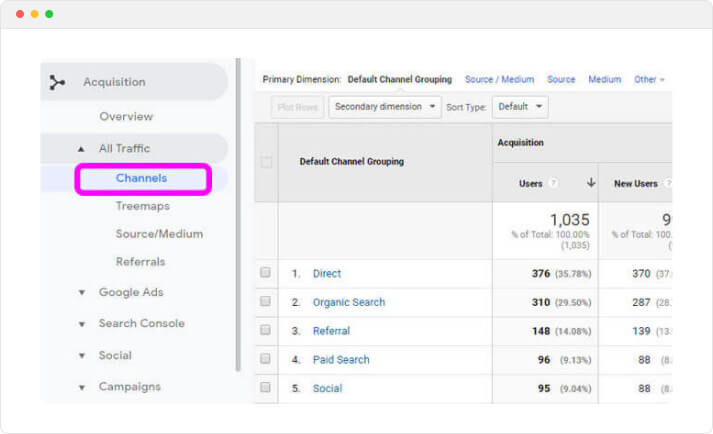Switch primary dimension to Source

pyautogui.click(x=561, y=80)
